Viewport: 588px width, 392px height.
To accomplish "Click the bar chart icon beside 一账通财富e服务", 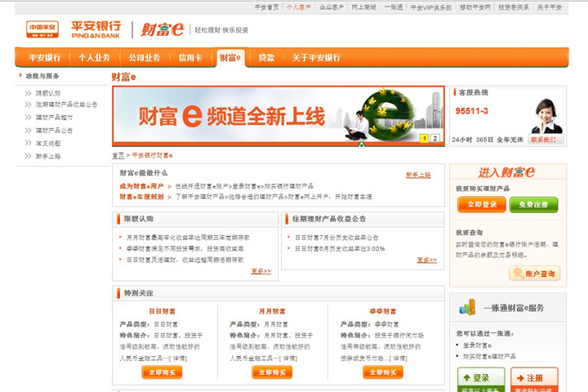I will 466,308.
